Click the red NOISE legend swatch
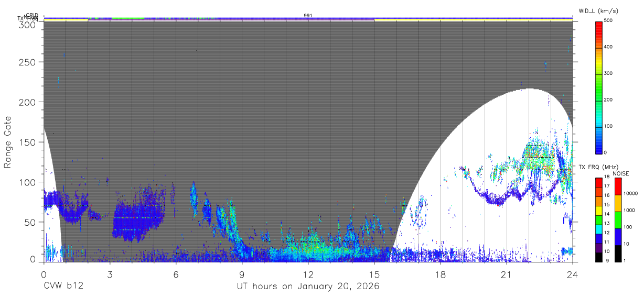The height and width of the screenshot is (297, 644). (618, 186)
